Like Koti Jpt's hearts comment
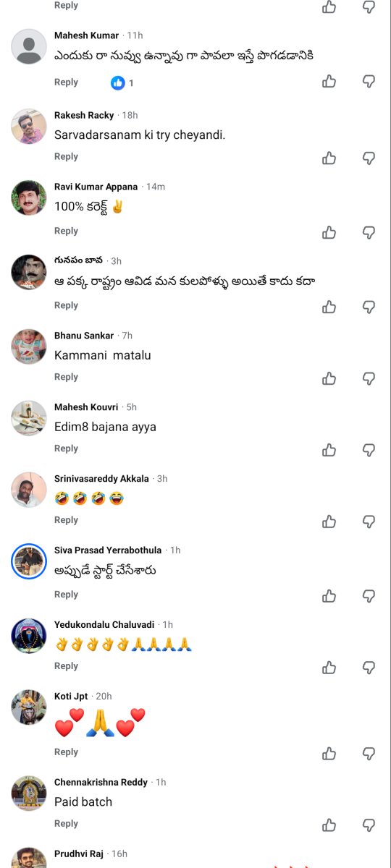This screenshot has height=868, width=391. click(329, 754)
